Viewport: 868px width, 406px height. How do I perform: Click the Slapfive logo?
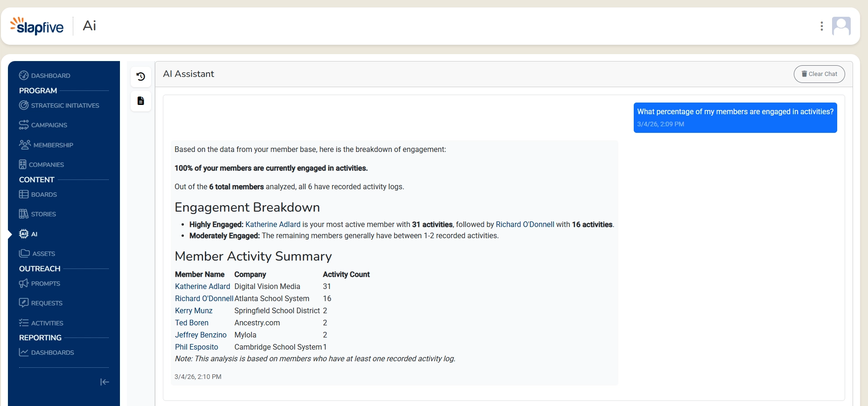(x=37, y=26)
